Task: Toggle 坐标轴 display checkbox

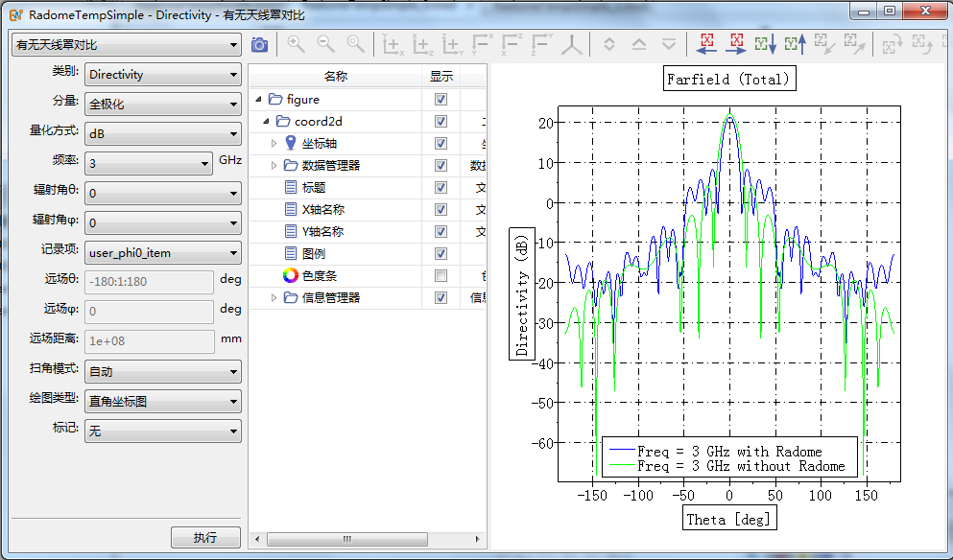Action: (x=441, y=143)
